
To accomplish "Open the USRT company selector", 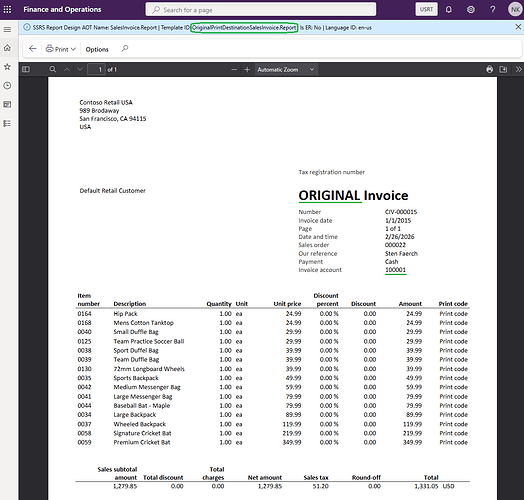I will coord(426,9).
